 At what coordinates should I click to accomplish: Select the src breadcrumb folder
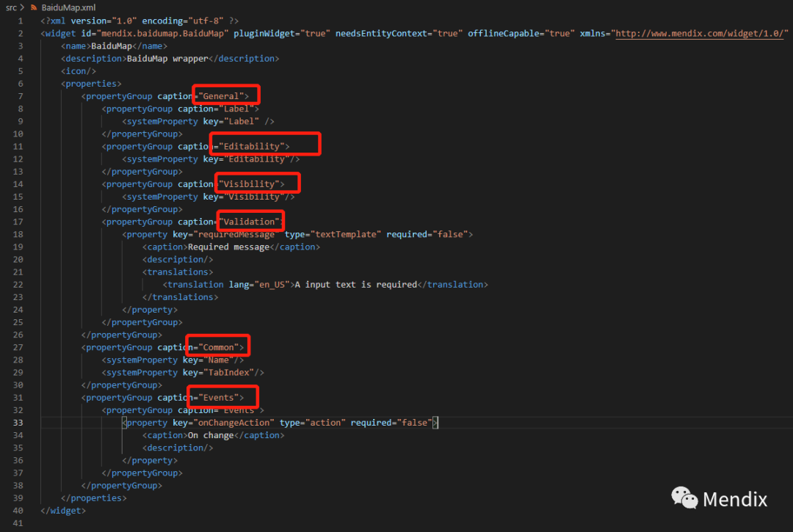11,7
